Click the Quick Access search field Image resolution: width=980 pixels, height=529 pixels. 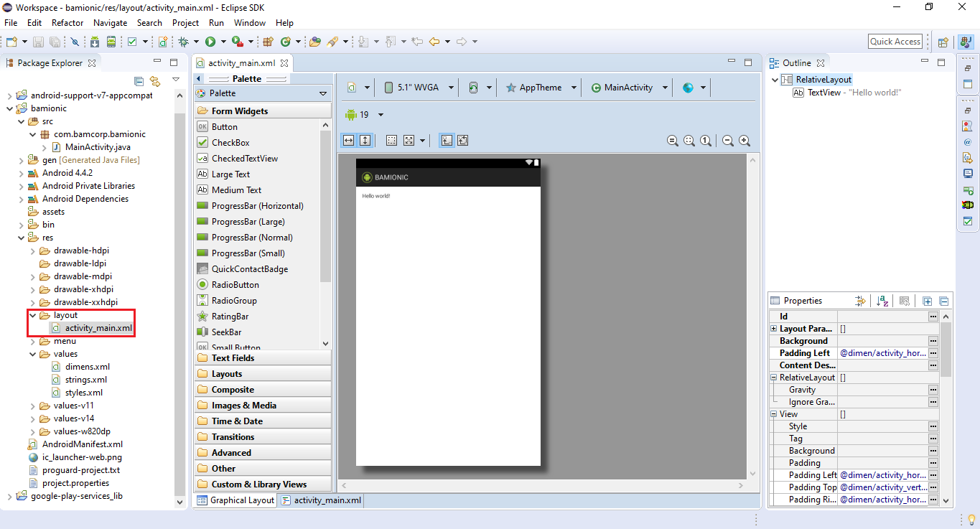[x=895, y=42]
